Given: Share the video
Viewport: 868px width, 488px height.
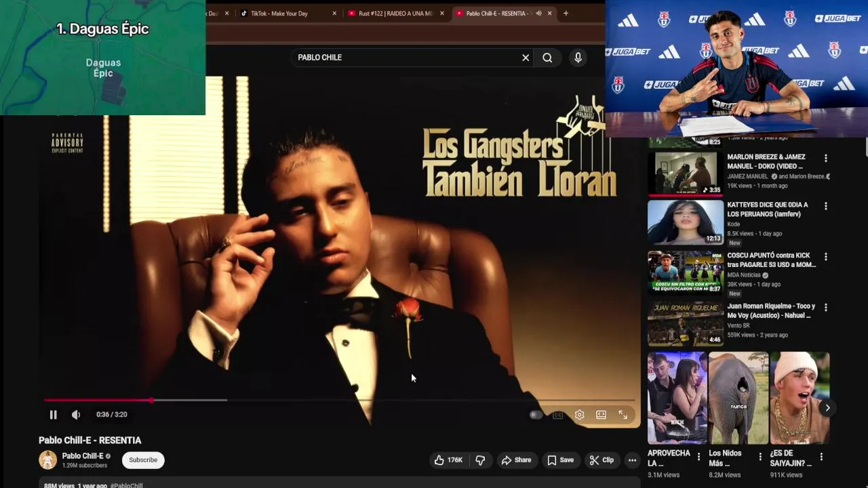Looking at the screenshot, I should 516,460.
